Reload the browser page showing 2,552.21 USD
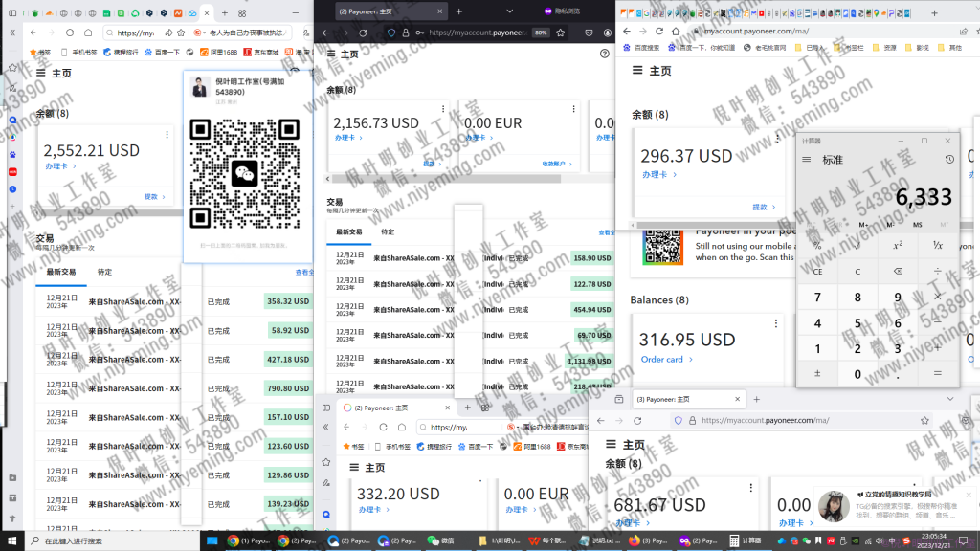Viewport: 980px width, 551px height. coord(69,33)
